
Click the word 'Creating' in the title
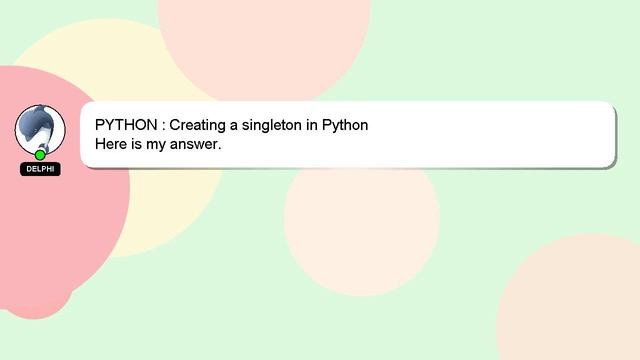[x=197, y=125]
